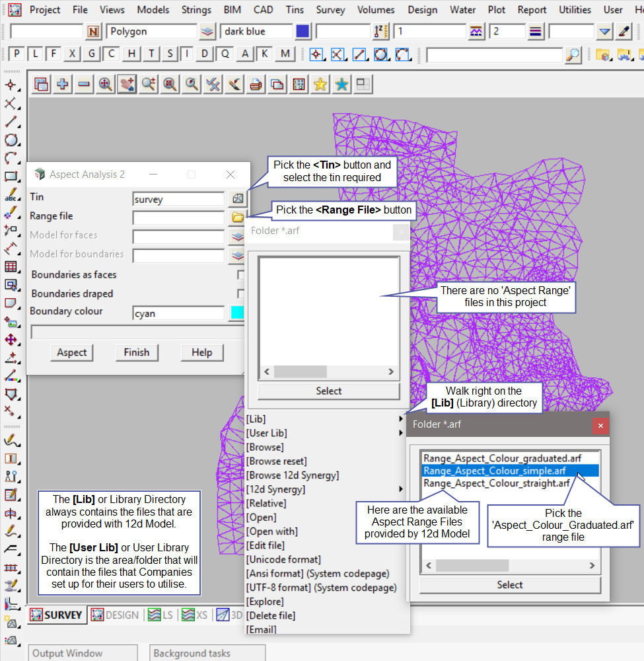This screenshot has height=661, width=644.
Task: Click the line style icon beside field 1
Action: 476,32
